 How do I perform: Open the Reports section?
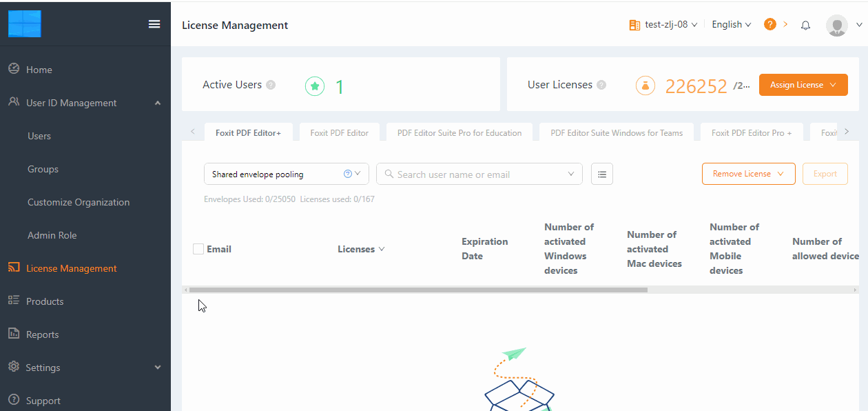pyautogui.click(x=41, y=334)
